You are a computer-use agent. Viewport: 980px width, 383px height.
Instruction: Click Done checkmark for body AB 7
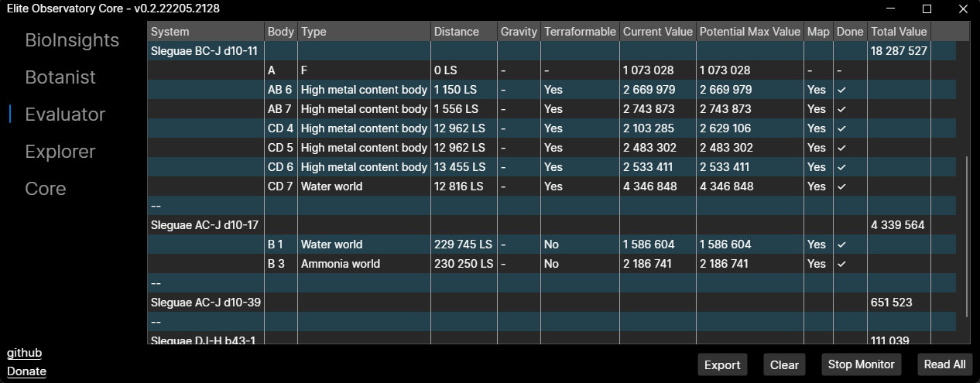(841, 109)
